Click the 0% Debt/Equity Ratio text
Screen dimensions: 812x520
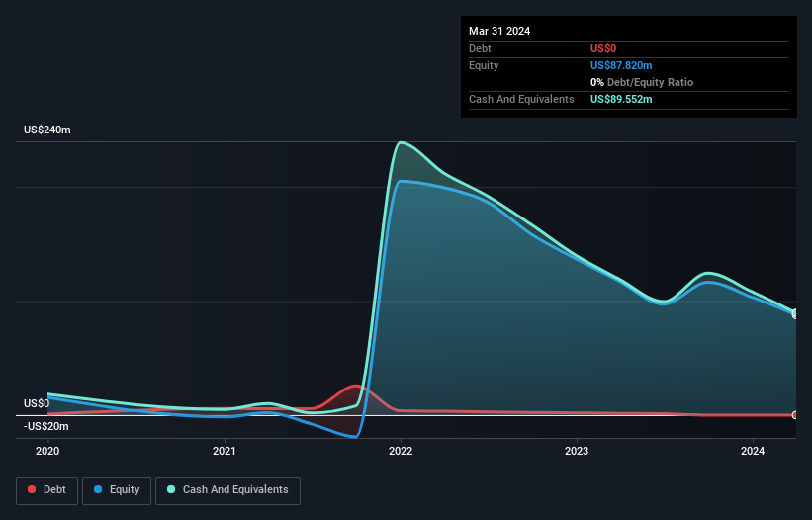tap(642, 82)
